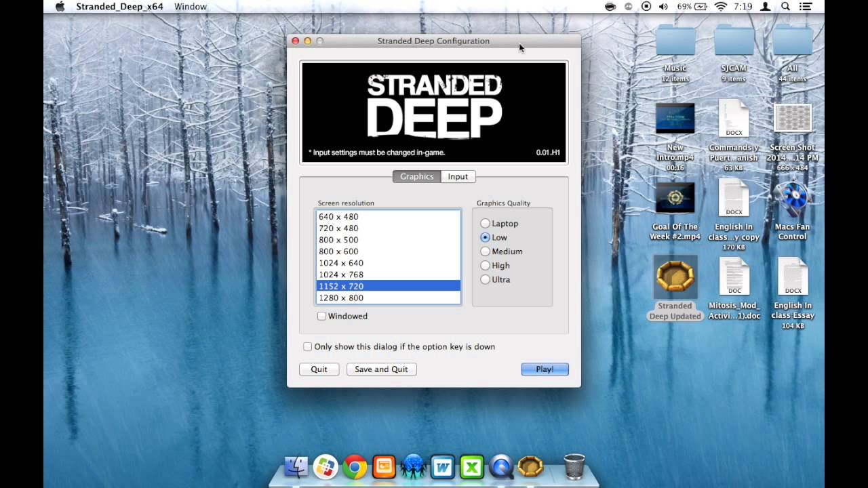Select Medium graphics quality
The image size is (868, 488).
(x=485, y=251)
